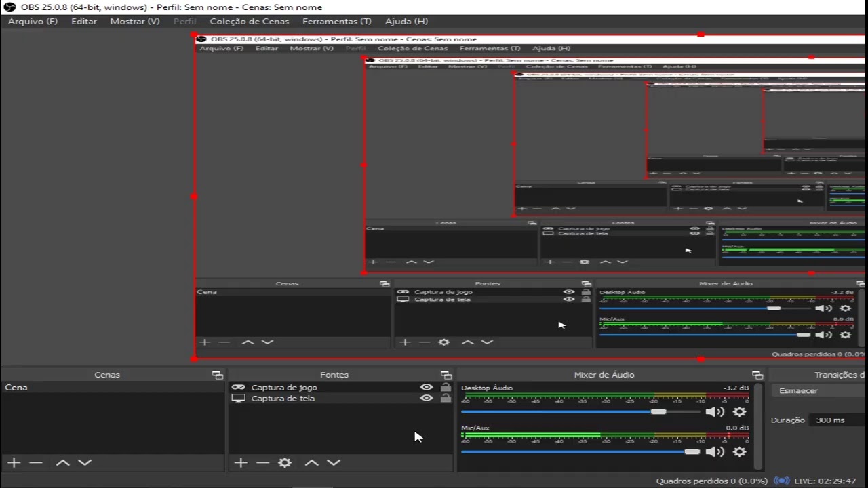The image size is (868, 488).
Task: Click the Cenas panel title
Action: 107,375
